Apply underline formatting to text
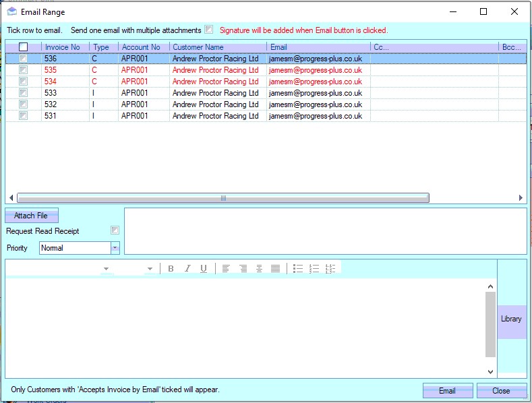The width and height of the screenshot is (532, 403). click(204, 268)
